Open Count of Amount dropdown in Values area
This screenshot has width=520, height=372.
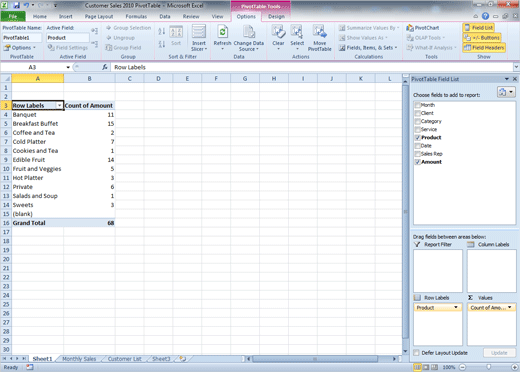coord(509,307)
